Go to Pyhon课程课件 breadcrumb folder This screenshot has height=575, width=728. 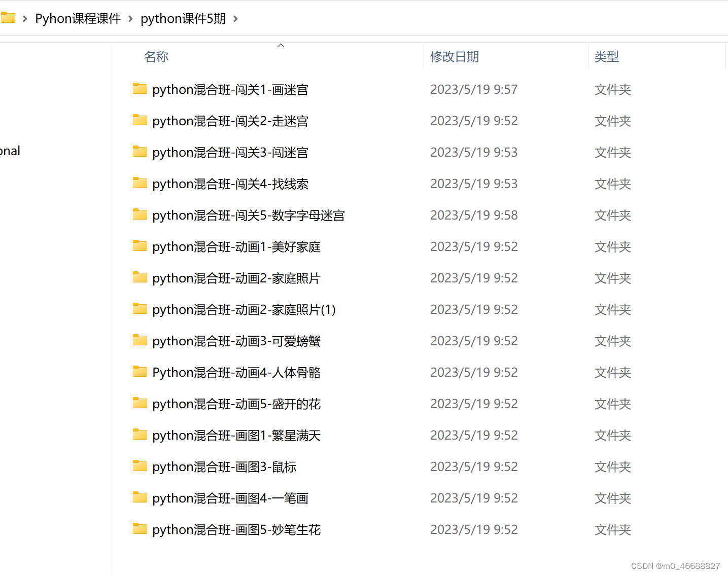pos(78,19)
